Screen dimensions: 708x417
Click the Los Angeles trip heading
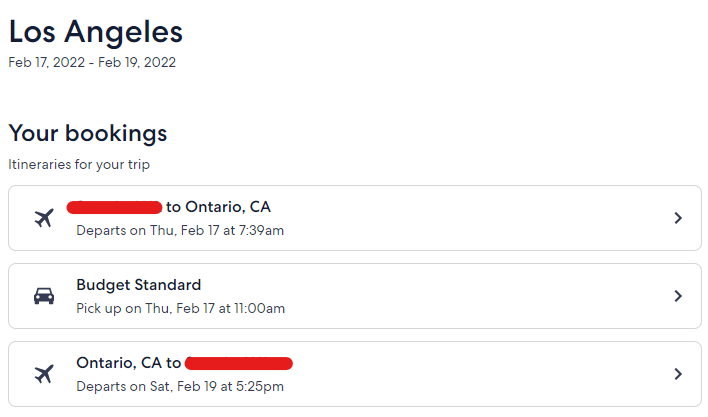point(96,32)
